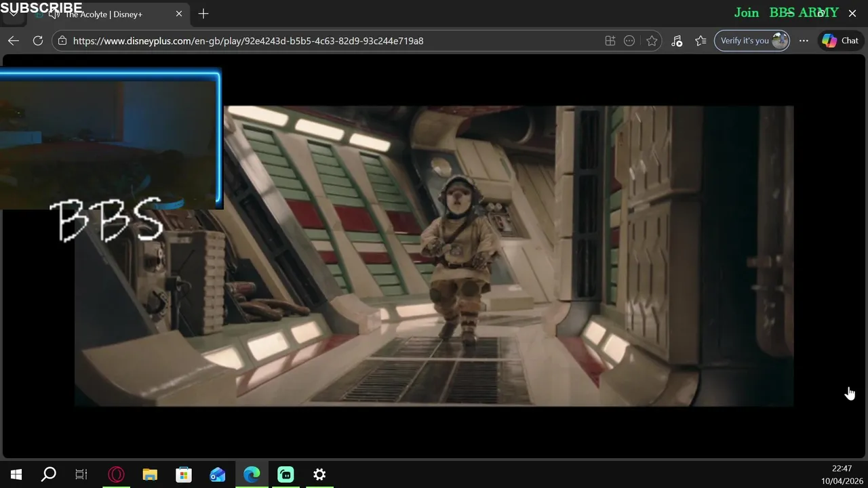Open the green recorder app on taskbar

coord(285,474)
